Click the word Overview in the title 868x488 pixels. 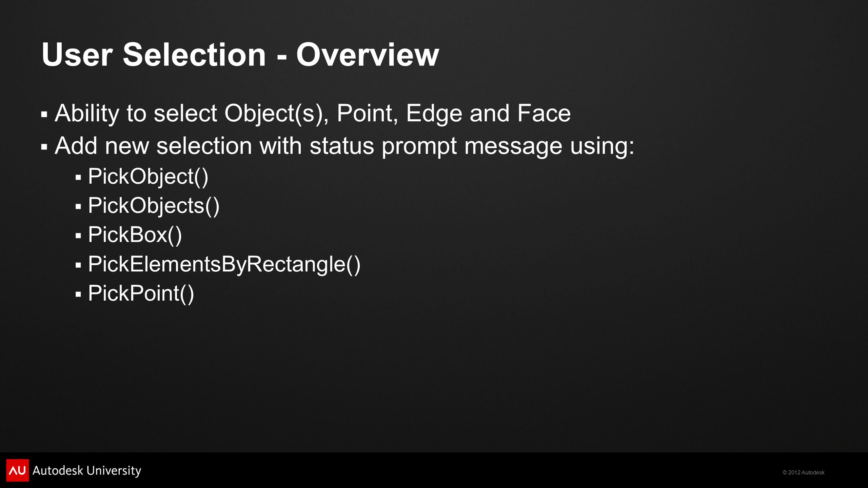368,55
